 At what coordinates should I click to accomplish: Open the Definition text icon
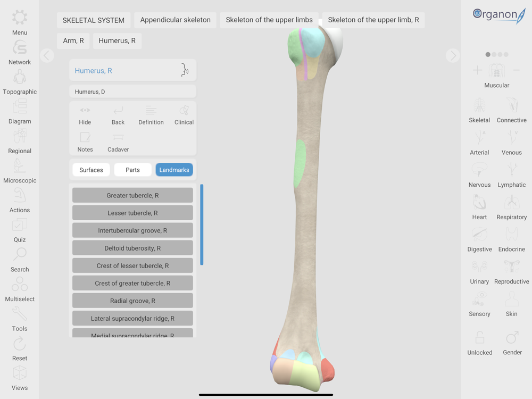151,110
